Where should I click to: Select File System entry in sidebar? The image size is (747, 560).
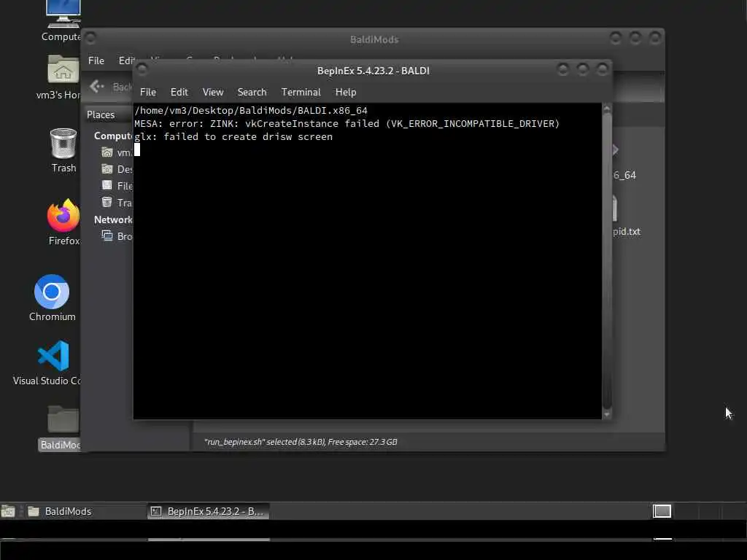click(117, 186)
